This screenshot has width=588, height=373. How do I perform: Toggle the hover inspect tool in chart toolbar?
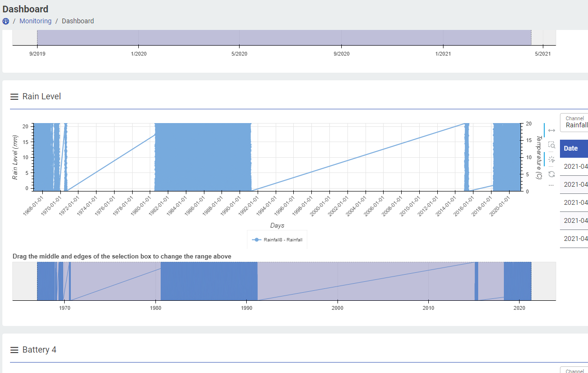click(x=551, y=159)
